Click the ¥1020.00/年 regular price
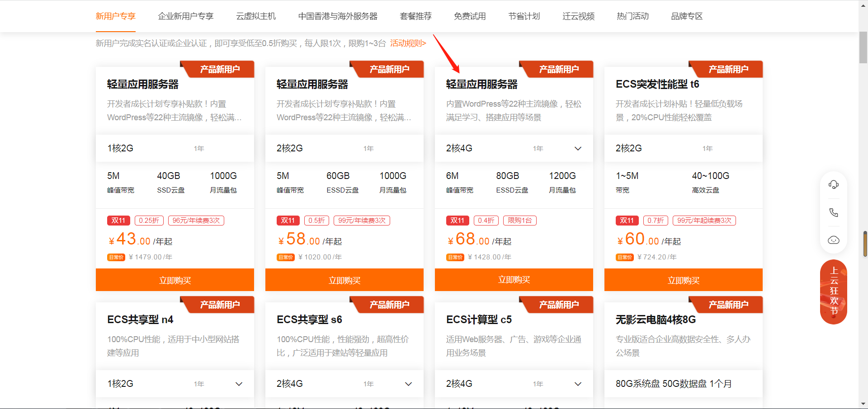Viewport: 868px width, 409px height. (x=320, y=257)
